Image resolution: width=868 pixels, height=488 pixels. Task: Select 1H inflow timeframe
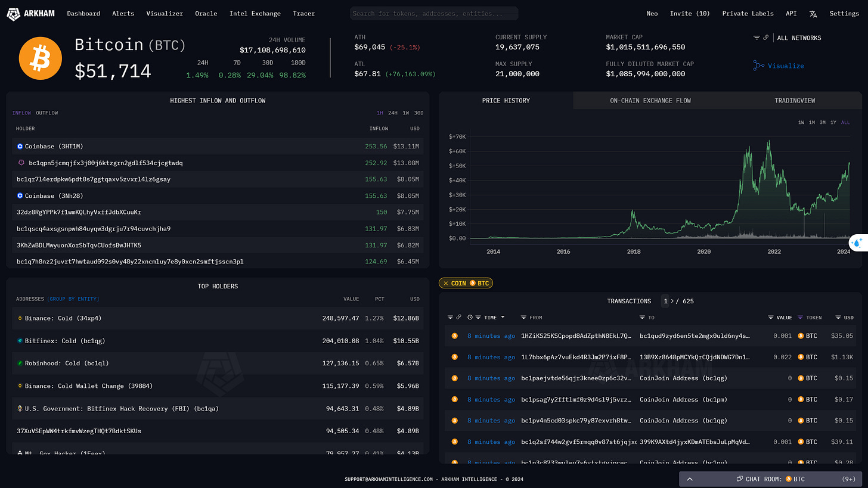click(x=380, y=113)
